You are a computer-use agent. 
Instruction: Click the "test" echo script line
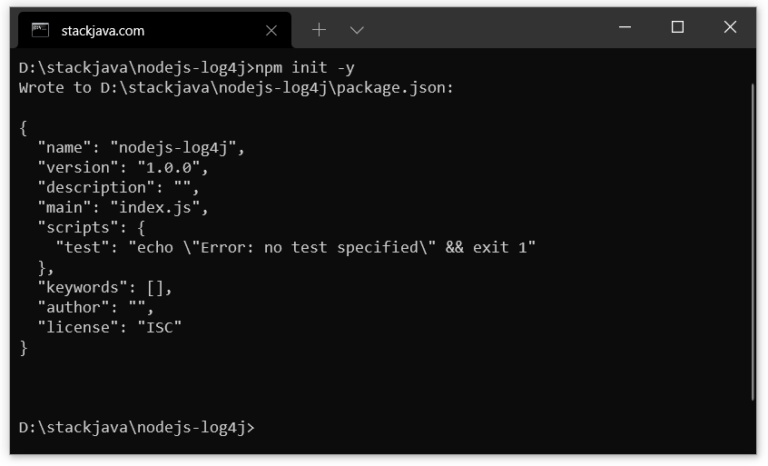pos(296,247)
